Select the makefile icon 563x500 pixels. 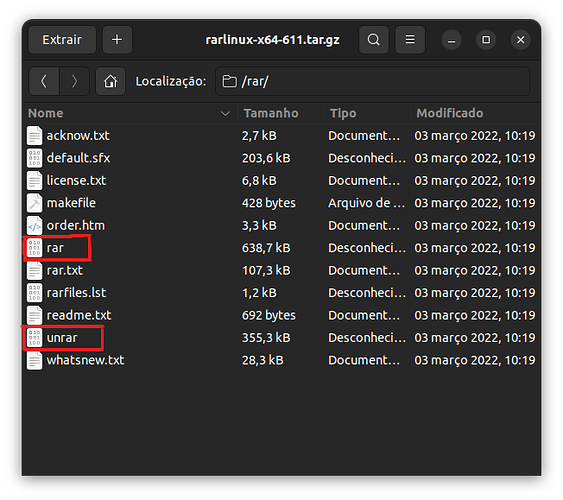coord(34,203)
